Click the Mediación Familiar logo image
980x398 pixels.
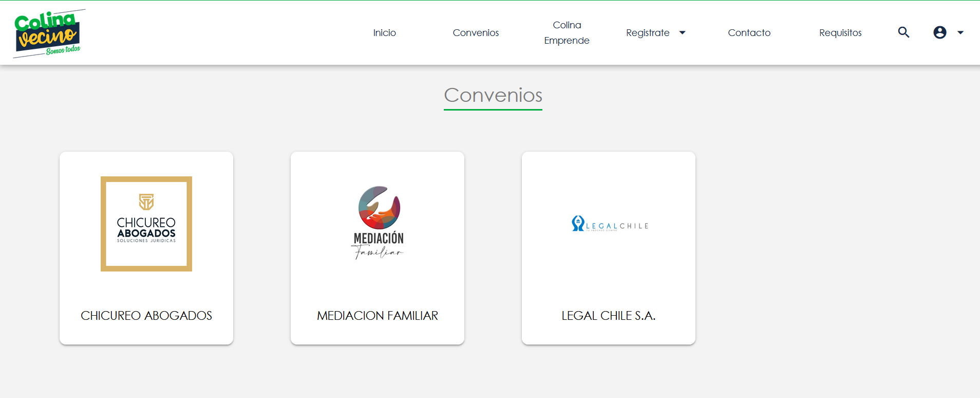[378, 222]
